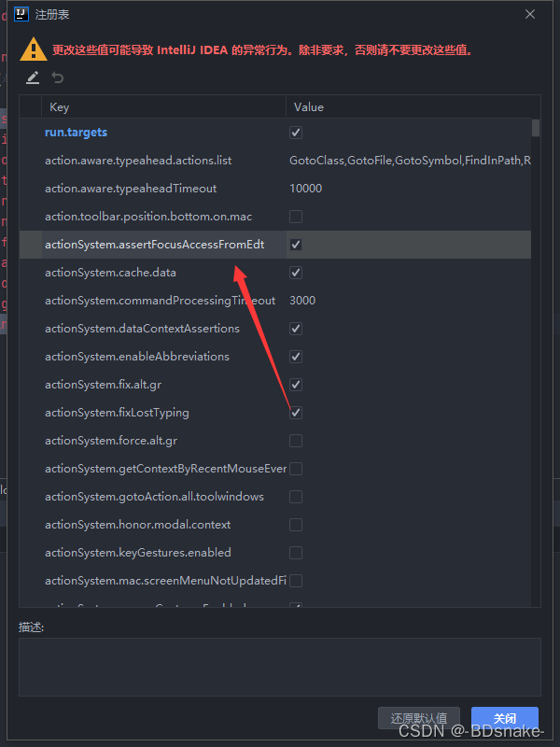
Task: Select the run.targets key row
Action: click(x=77, y=133)
